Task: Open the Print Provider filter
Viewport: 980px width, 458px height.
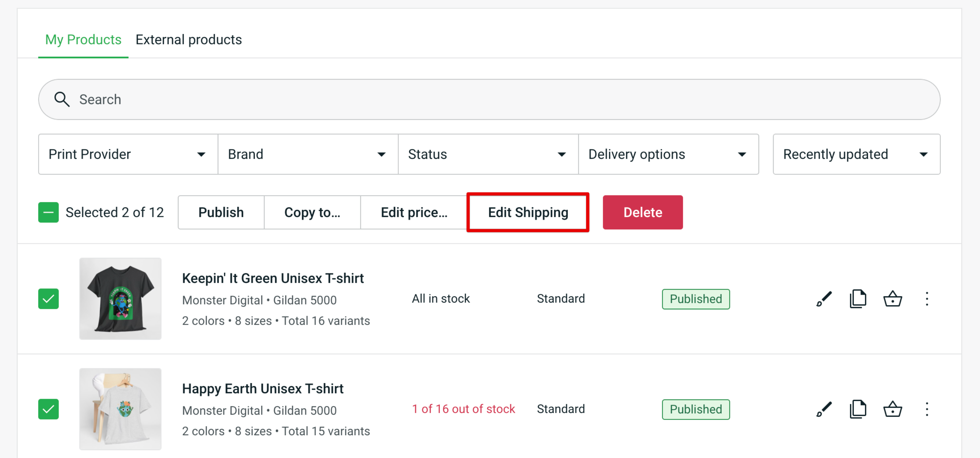Action: click(x=128, y=154)
